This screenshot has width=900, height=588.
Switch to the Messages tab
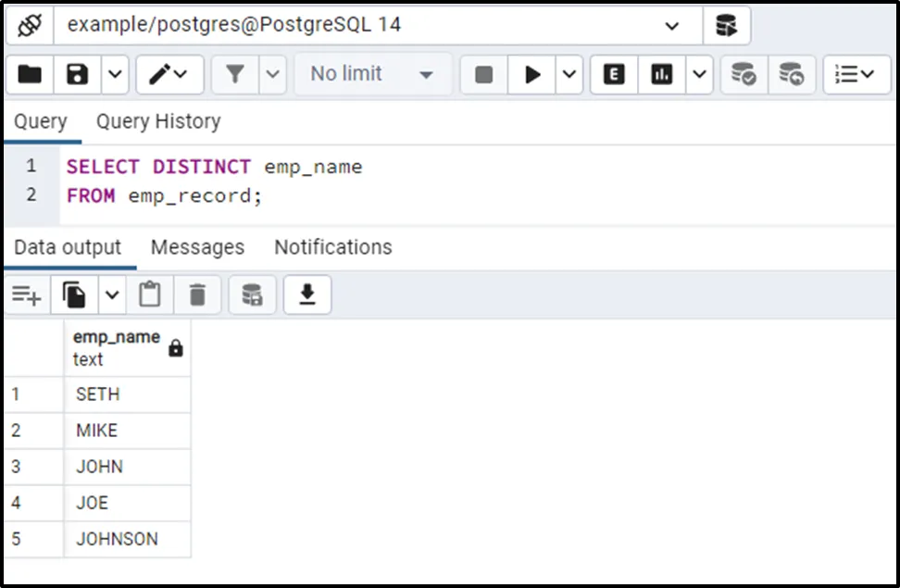[197, 247]
